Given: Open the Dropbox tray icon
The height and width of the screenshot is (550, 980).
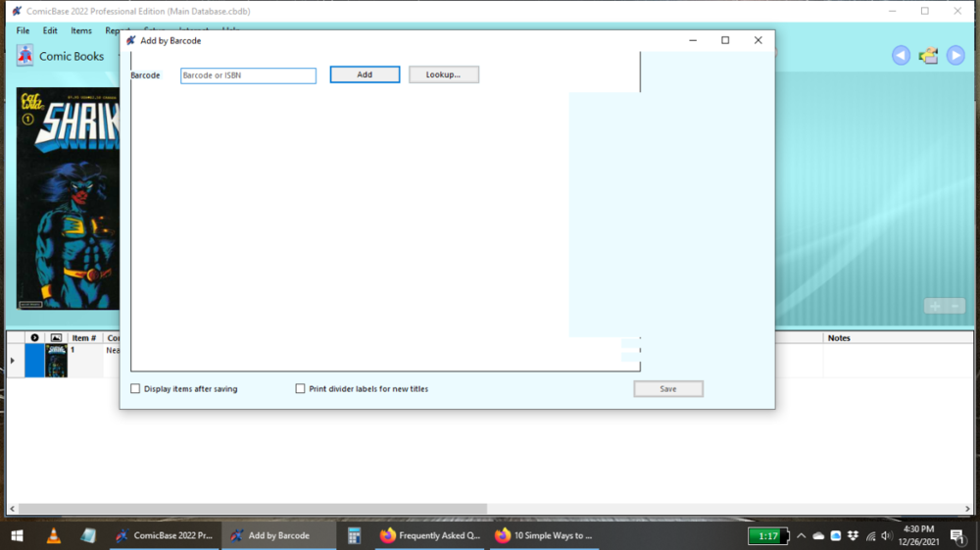Looking at the screenshot, I should click(x=853, y=536).
